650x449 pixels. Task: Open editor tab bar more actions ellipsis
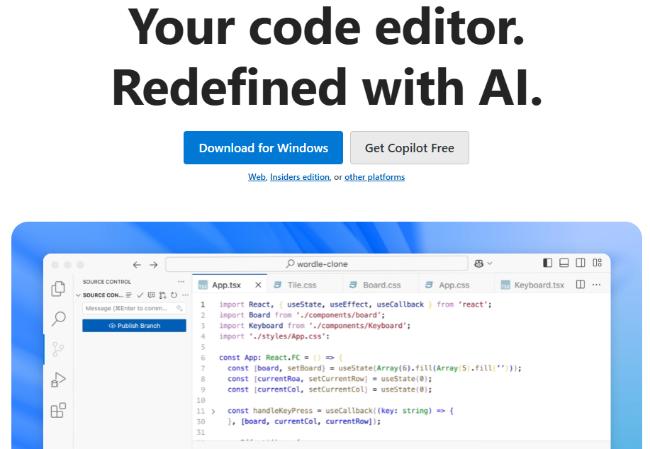tap(597, 284)
